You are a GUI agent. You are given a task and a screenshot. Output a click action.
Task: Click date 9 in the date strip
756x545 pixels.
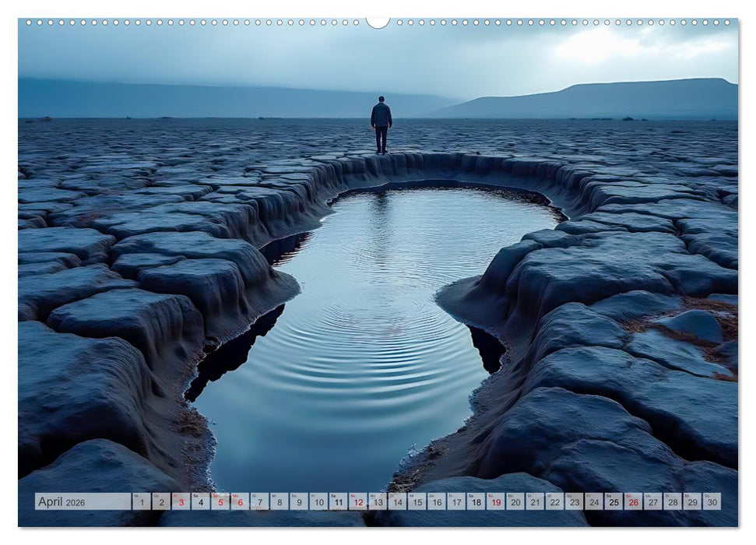(299, 502)
